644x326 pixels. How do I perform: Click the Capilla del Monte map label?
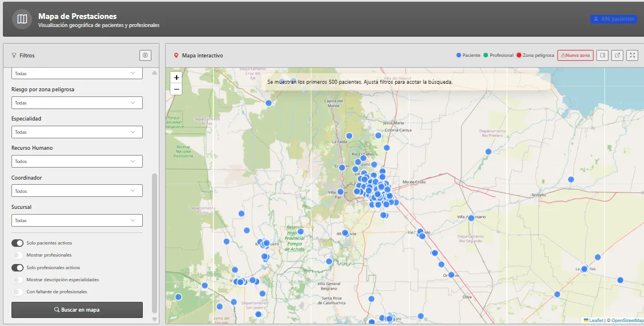pos(334,103)
